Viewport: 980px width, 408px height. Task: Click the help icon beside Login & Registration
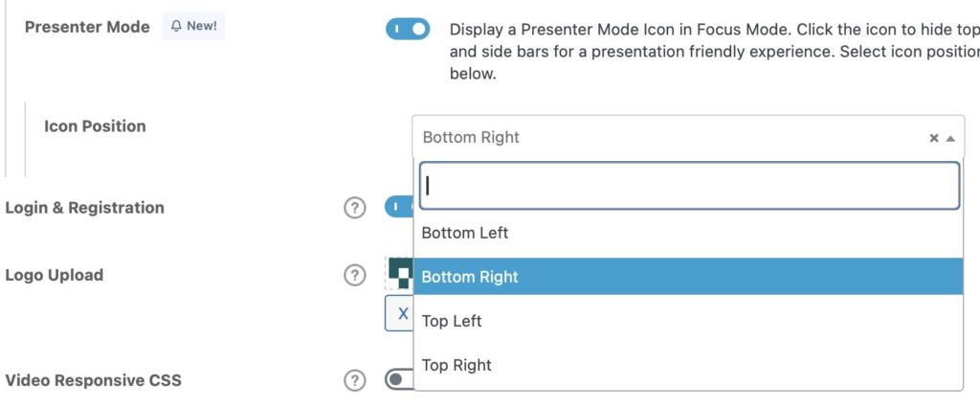tap(354, 208)
